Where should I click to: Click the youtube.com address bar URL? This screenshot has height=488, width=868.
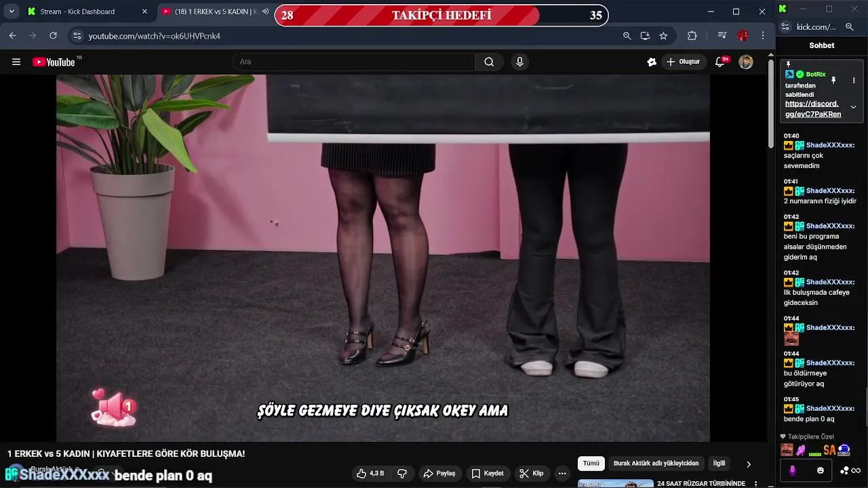coord(155,36)
